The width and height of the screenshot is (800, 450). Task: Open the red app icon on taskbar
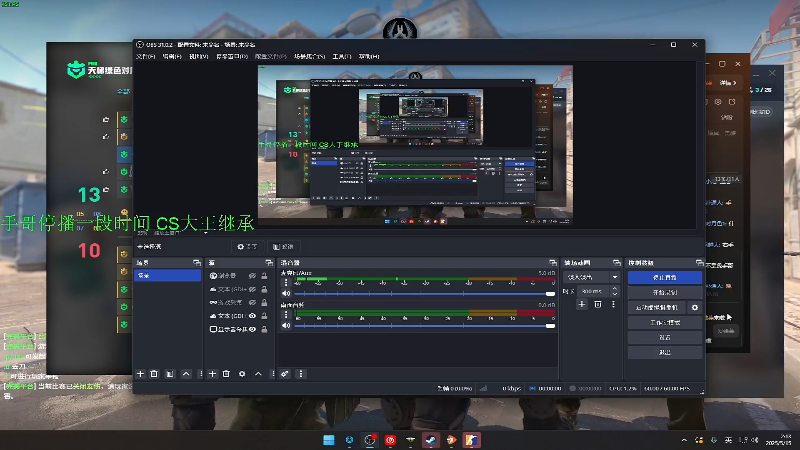point(390,440)
